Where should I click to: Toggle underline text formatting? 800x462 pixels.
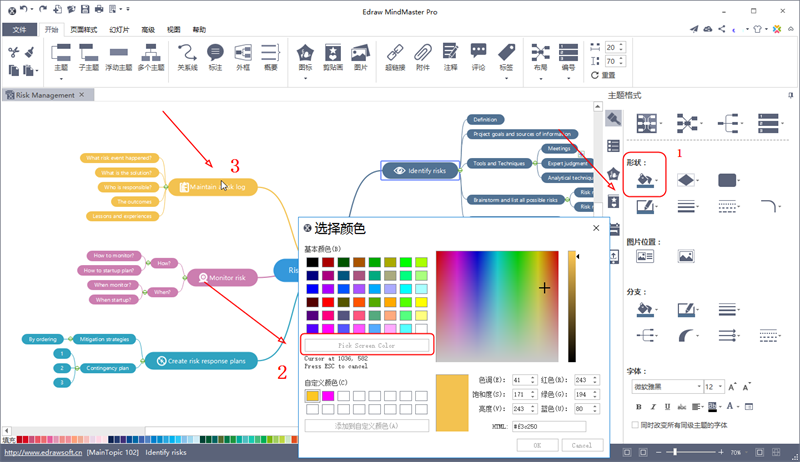click(x=667, y=406)
